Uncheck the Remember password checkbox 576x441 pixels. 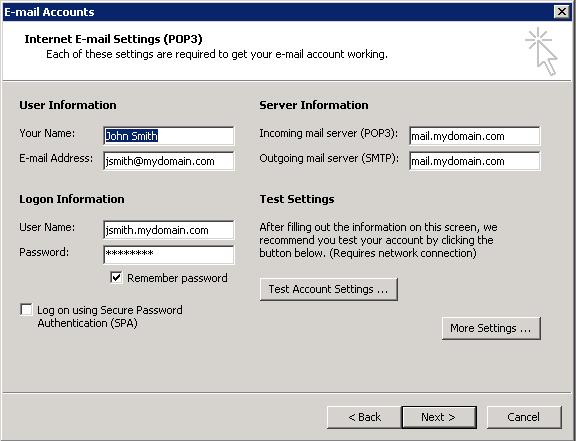pyautogui.click(x=116, y=277)
